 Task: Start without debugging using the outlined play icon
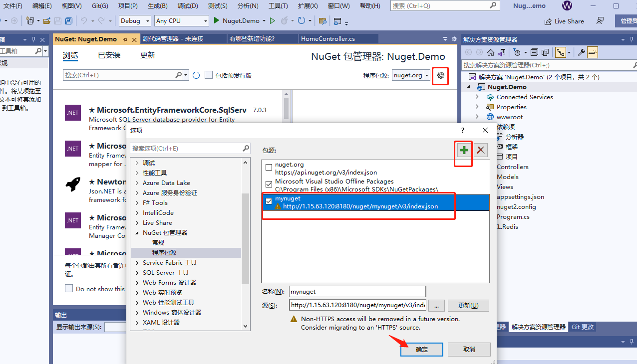click(x=272, y=21)
